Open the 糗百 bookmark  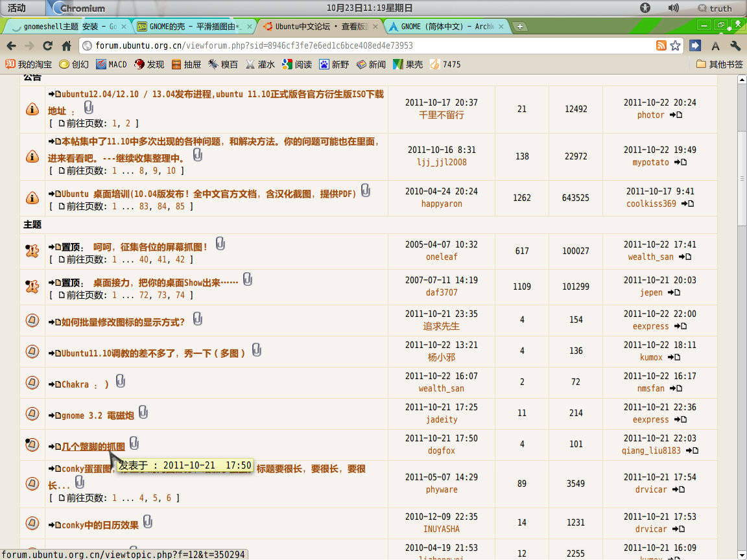tap(223, 64)
